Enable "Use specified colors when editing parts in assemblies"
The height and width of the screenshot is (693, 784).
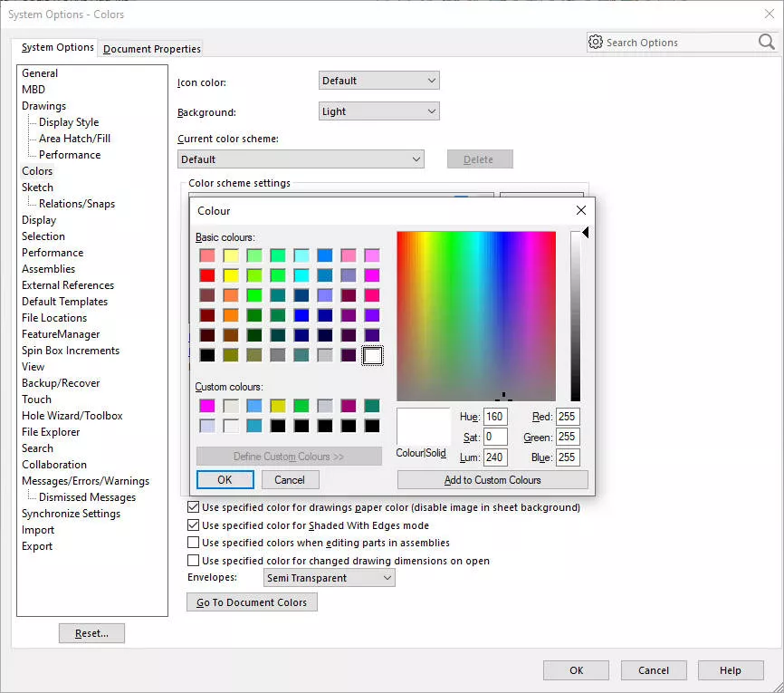(x=194, y=544)
